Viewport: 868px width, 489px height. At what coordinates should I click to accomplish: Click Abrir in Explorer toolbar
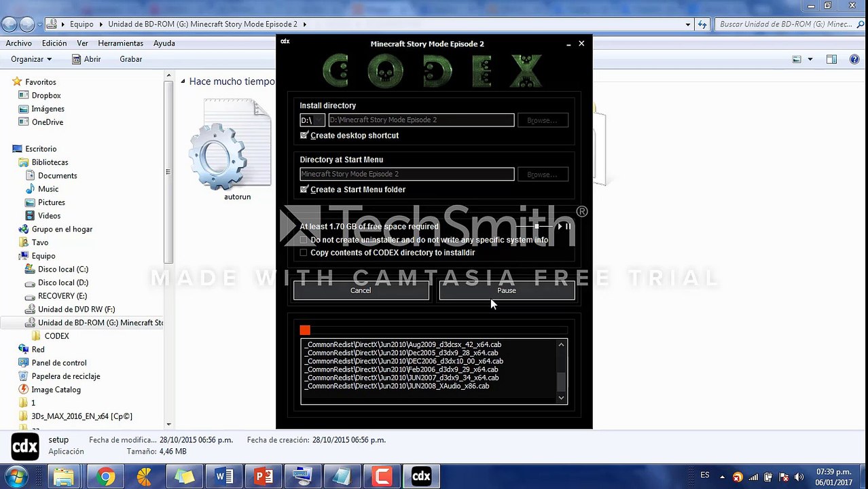(86, 59)
